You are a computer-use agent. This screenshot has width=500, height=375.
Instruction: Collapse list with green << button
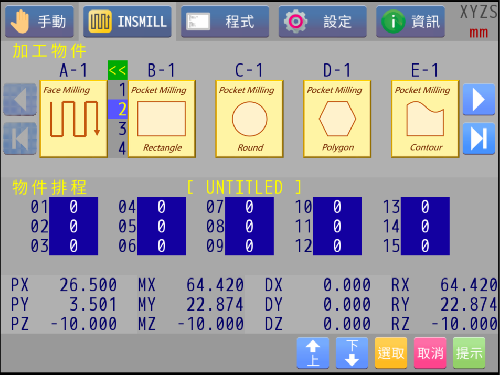click(x=118, y=70)
